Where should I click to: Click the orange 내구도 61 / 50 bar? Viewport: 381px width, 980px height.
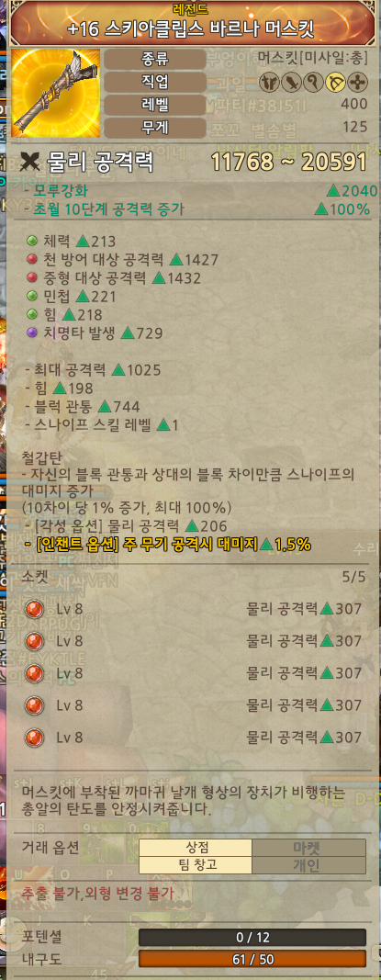point(252,959)
